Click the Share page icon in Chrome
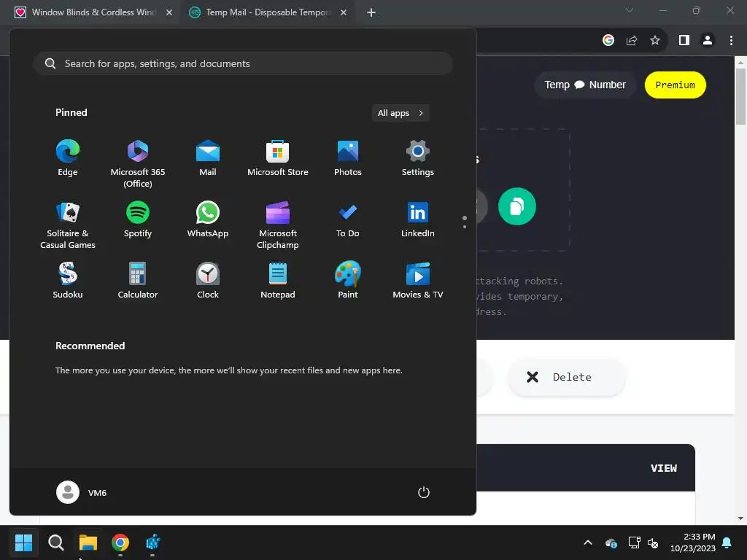Image resolution: width=747 pixels, height=560 pixels. point(632,41)
